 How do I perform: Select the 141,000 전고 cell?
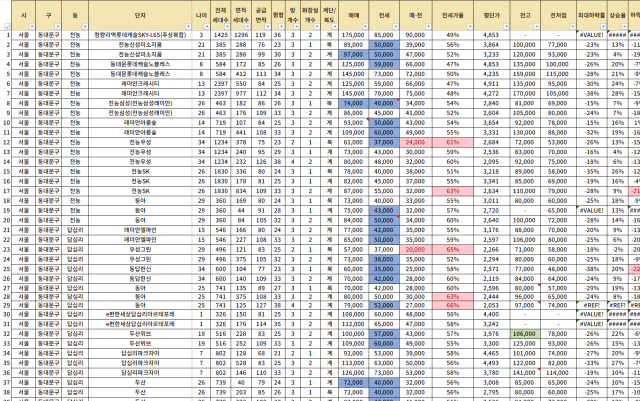click(x=525, y=373)
